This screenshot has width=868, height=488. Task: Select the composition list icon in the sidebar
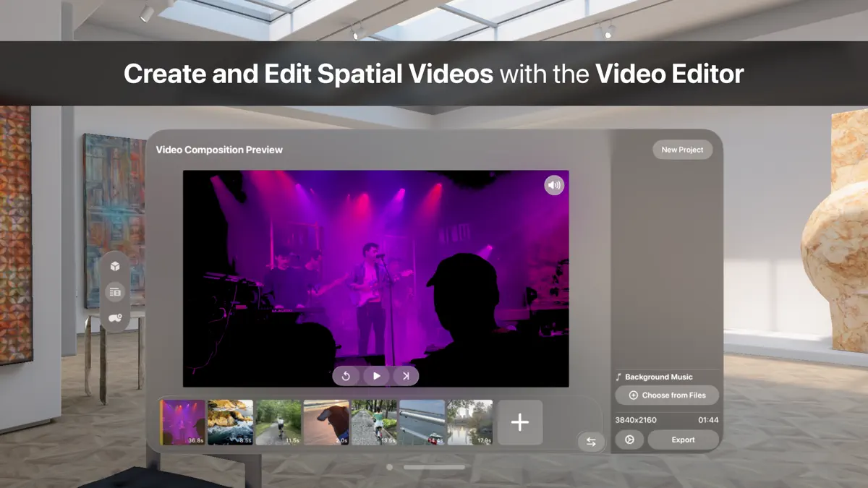click(115, 292)
